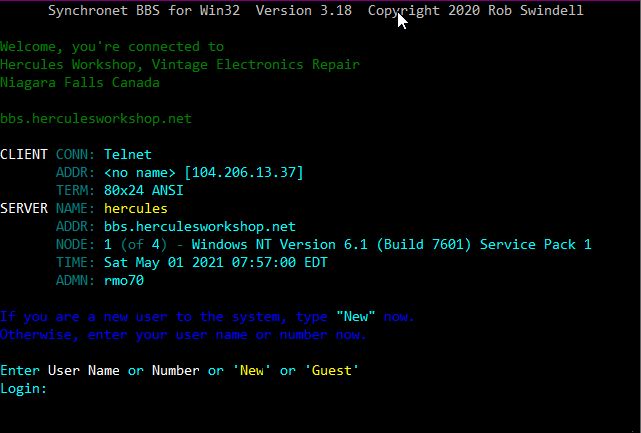This screenshot has height=433, width=641.
Task: Click the 'NAME:' label under SERVER
Action: 75,209
